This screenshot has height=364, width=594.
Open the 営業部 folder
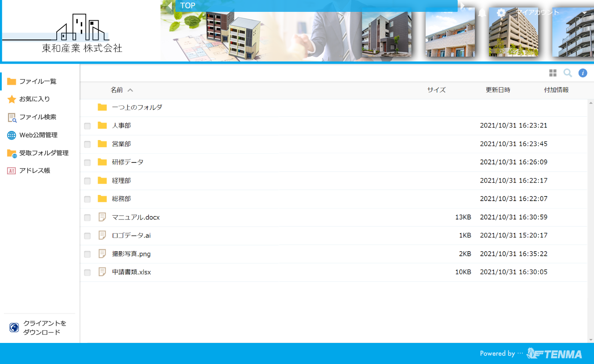tap(121, 144)
